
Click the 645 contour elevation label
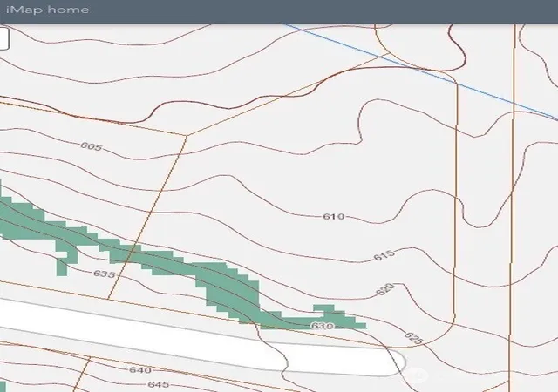click(x=159, y=384)
